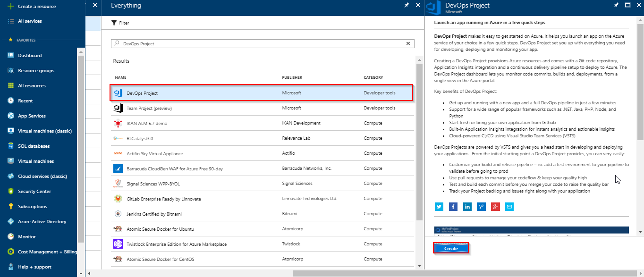Click the results list vertical scrollbar
Image resolution: width=644 pixels, height=277 pixels.
click(419, 142)
